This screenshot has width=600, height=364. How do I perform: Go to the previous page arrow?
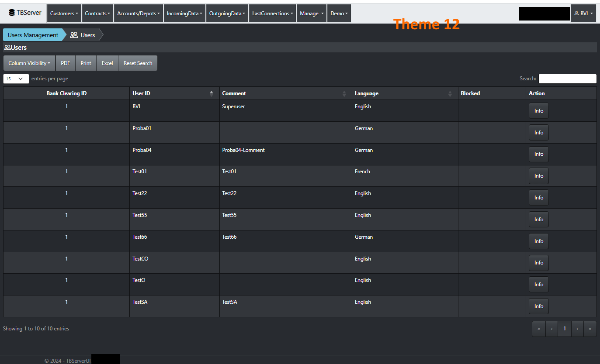551,329
